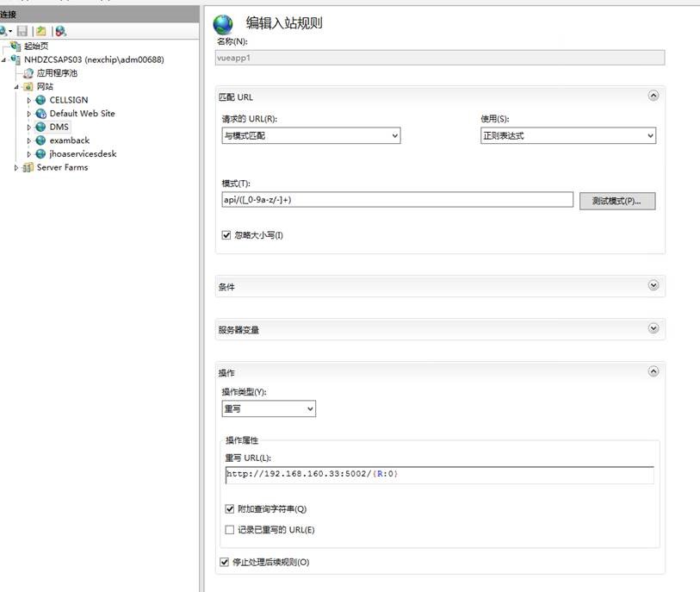Expand the Server Farms tree node

16,168
